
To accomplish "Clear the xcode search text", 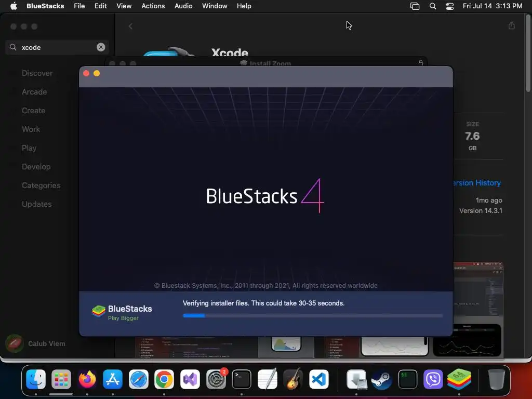I will pos(101,47).
